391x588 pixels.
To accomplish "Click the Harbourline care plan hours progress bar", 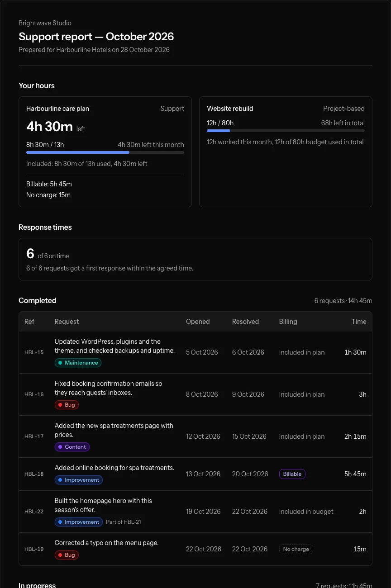I will click(x=105, y=152).
